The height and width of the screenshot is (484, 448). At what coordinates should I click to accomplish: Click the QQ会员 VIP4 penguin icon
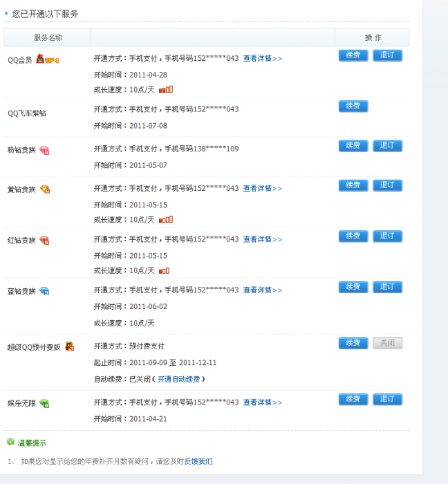48,59
